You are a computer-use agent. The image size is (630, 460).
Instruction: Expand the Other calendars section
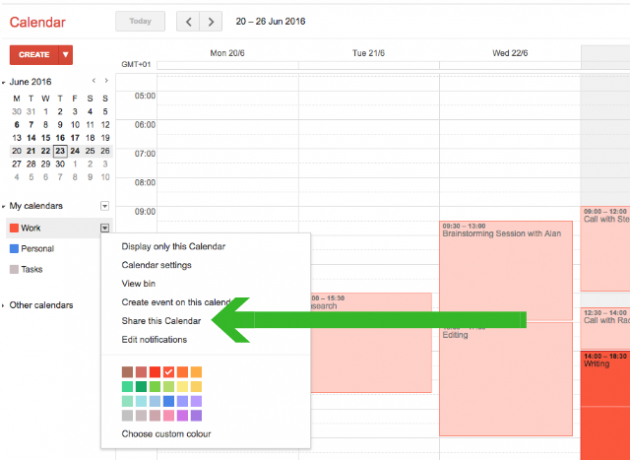(3, 305)
